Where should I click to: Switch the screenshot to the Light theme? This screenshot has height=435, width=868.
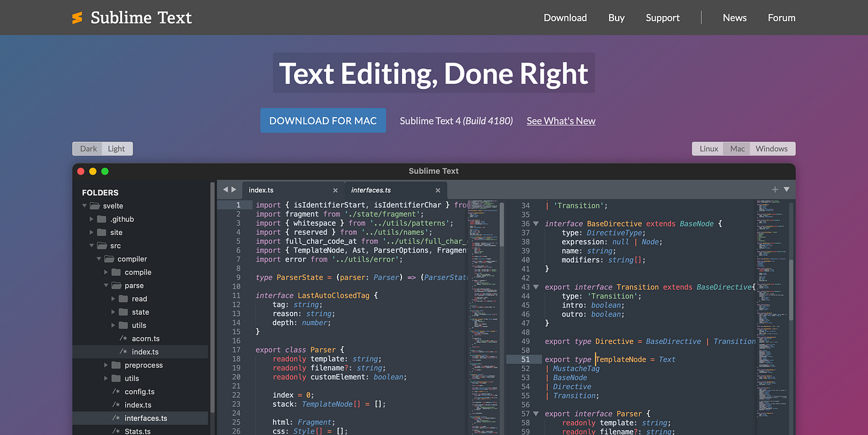point(116,148)
